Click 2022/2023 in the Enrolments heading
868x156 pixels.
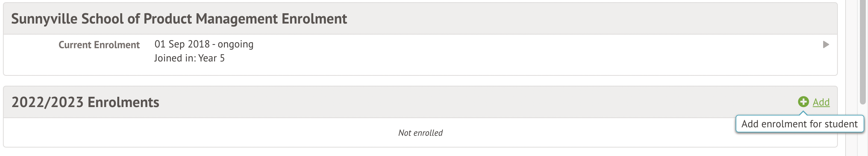[x=47, y=102]
